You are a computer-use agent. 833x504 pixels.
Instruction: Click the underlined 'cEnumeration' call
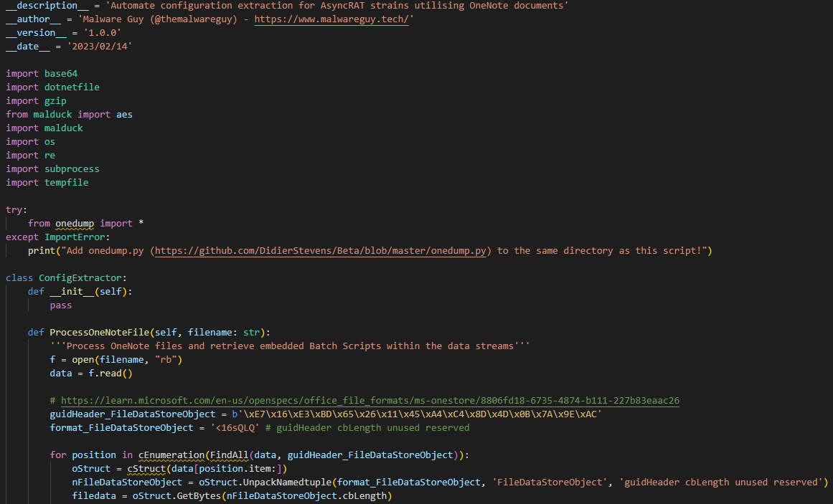[x=171, y=455]
